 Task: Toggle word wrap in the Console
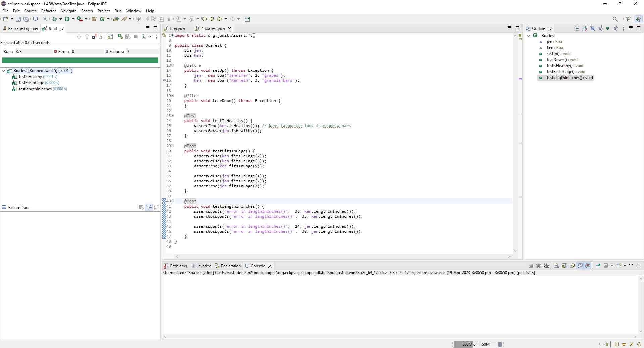[x=571, y=266]
